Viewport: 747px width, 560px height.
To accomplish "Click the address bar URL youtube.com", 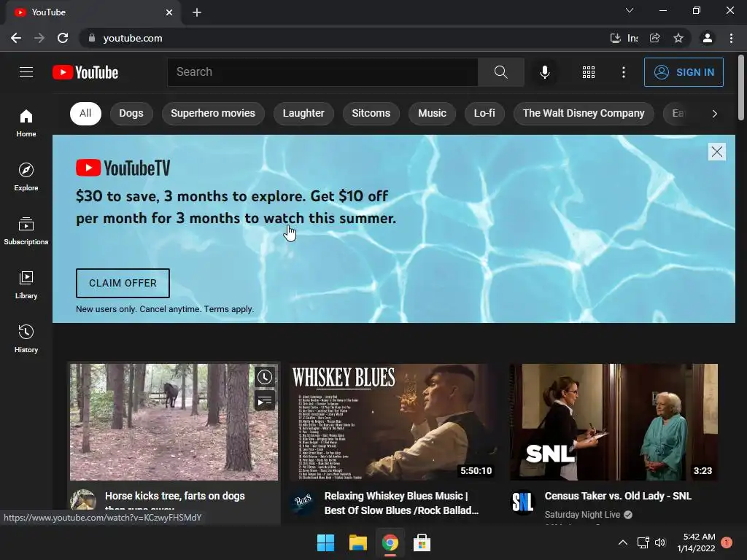I will click(x=133, y=38).
